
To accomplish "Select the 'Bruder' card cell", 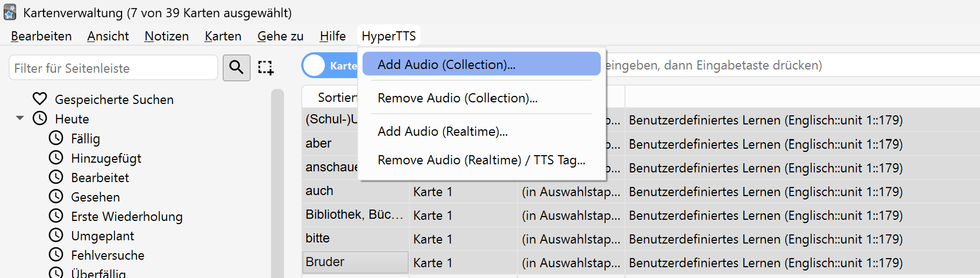I will coord(355,262).
